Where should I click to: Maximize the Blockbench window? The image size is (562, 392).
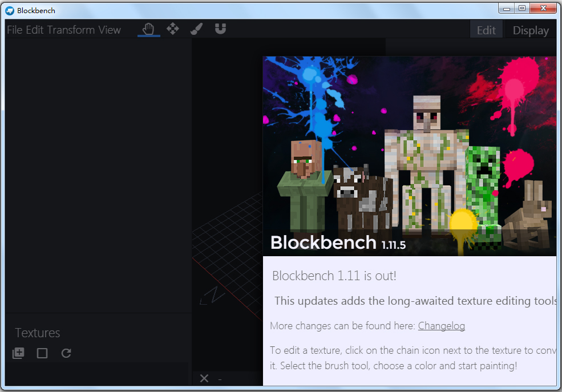point(522,8)
